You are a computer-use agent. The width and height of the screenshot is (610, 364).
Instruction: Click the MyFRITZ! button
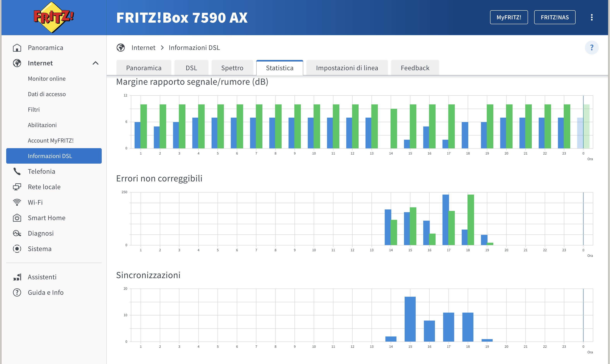click(509, 17)
